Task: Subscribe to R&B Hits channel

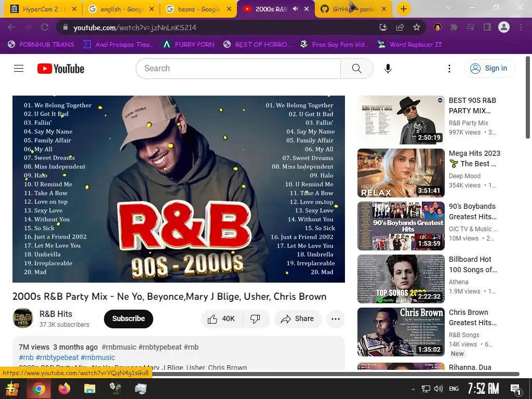Action: (128, 318)
